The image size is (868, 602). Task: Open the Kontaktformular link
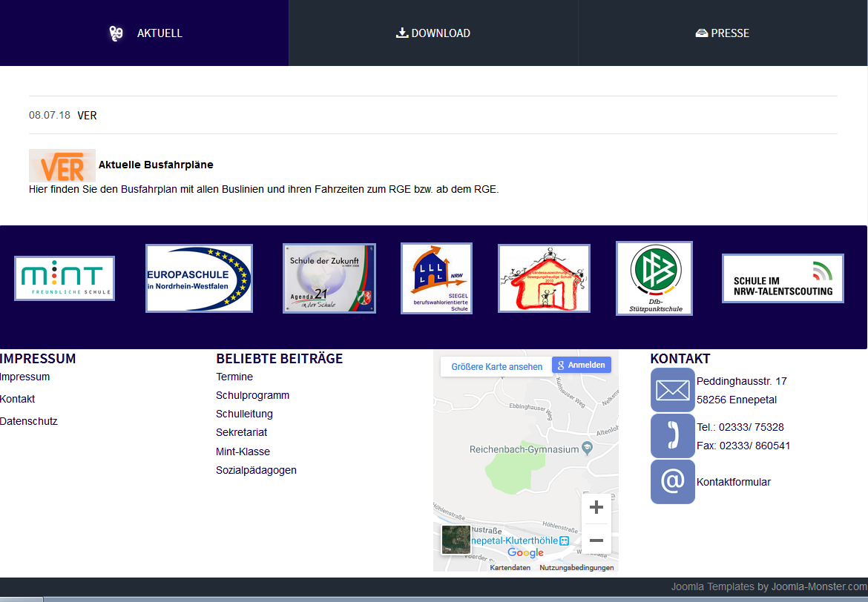(734, 482)
